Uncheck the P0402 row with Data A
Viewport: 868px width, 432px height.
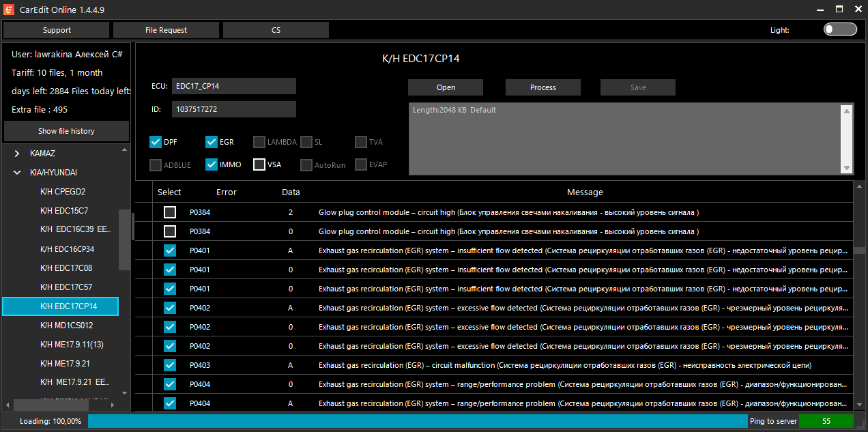point(170,308)
